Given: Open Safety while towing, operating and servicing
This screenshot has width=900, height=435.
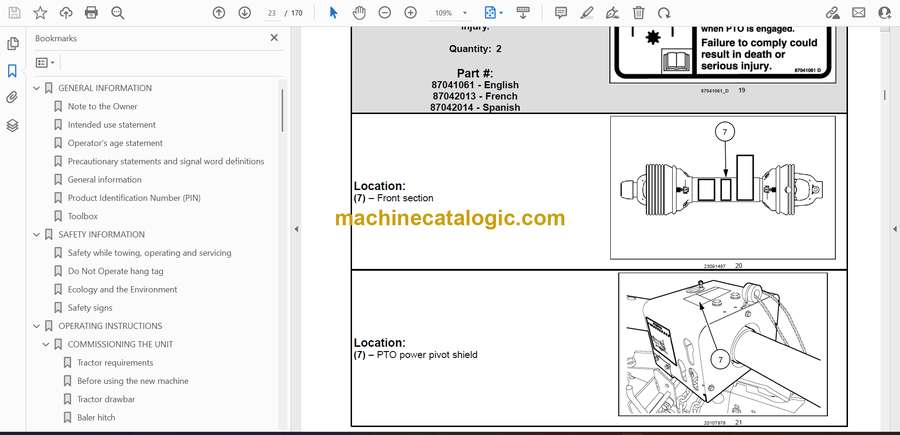Looking at the screenshot, I should [x=149, y=253].
